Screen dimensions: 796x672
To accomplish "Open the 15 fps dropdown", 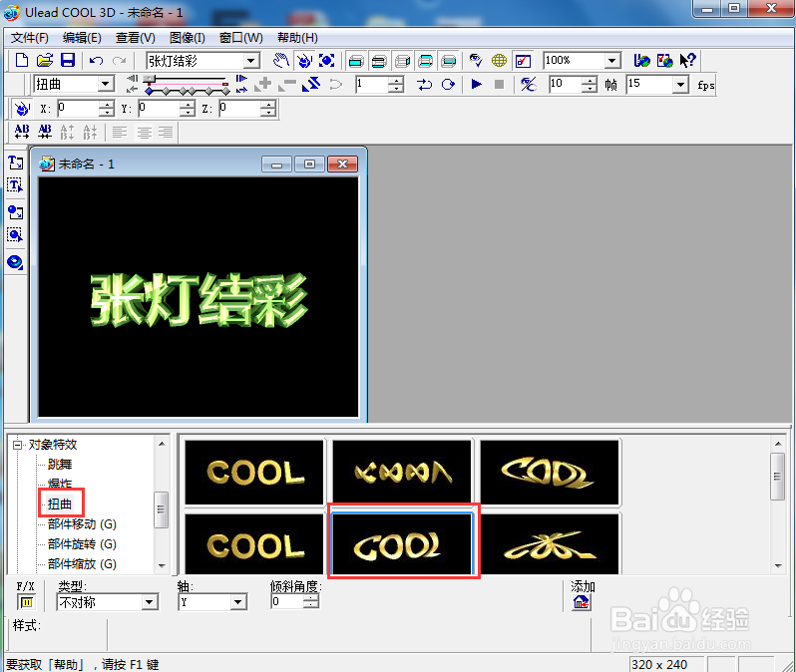I will coord(680,85).
